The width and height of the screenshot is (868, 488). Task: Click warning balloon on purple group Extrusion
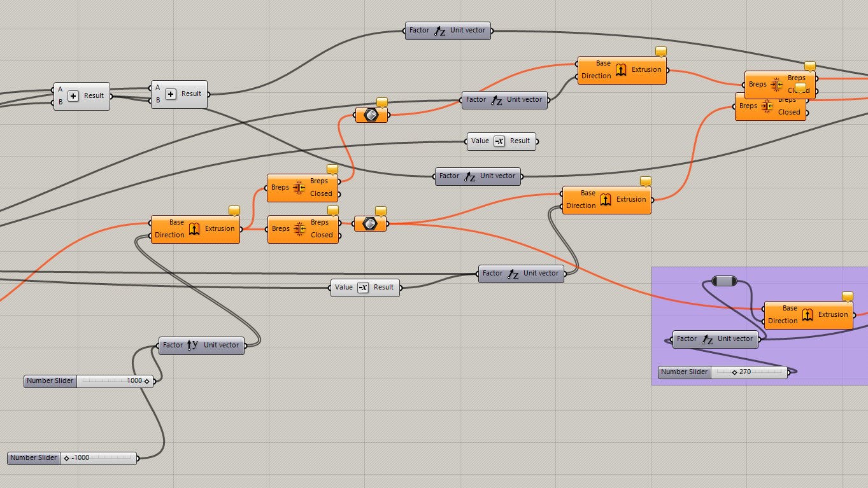[847, 296]
